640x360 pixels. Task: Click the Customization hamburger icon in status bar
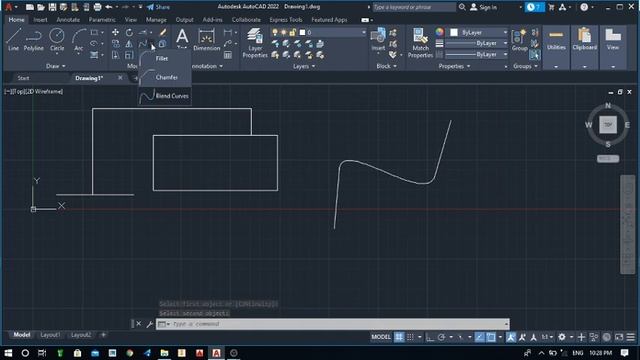[x=631, y=337]
